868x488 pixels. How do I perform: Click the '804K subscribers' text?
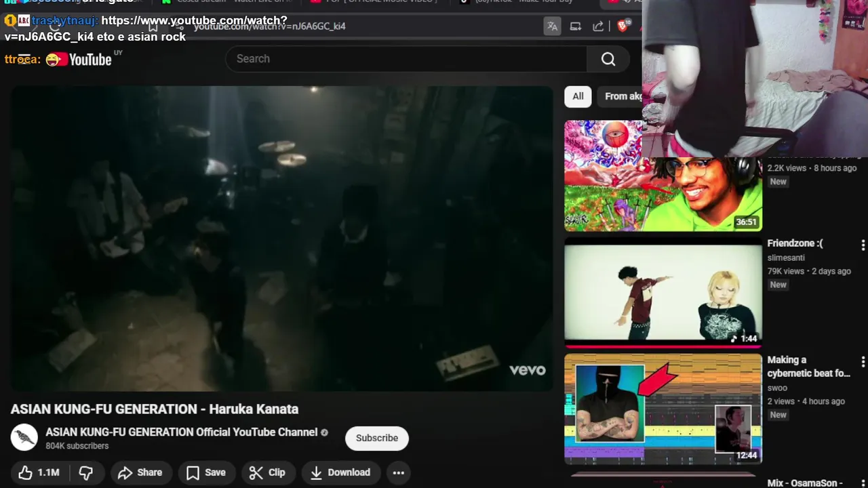click(x=77, y=446)
